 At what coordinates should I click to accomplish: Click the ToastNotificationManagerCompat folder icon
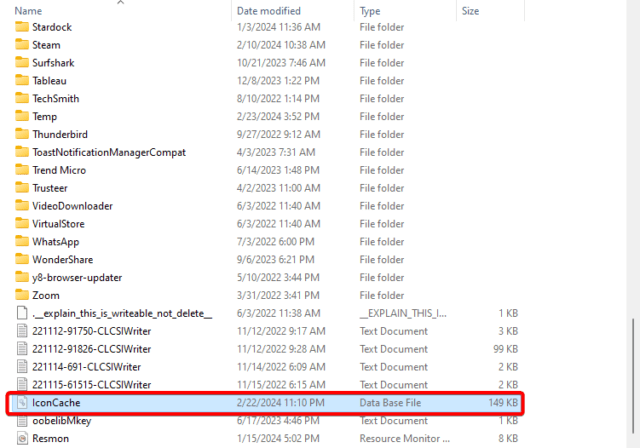pyautogui.click(x=22, y=152)
